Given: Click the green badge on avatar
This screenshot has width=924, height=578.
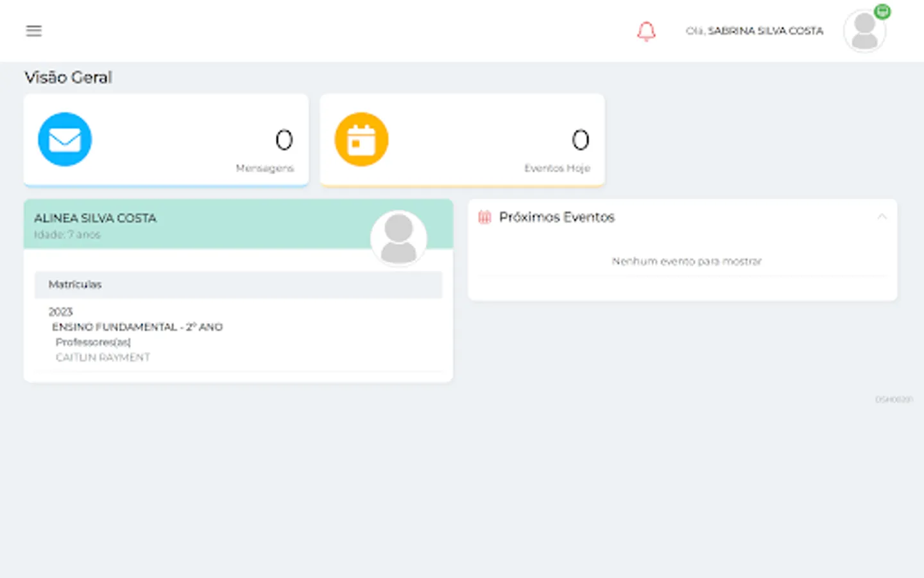Looking at the screenshot, I should [x=882, y=12].
